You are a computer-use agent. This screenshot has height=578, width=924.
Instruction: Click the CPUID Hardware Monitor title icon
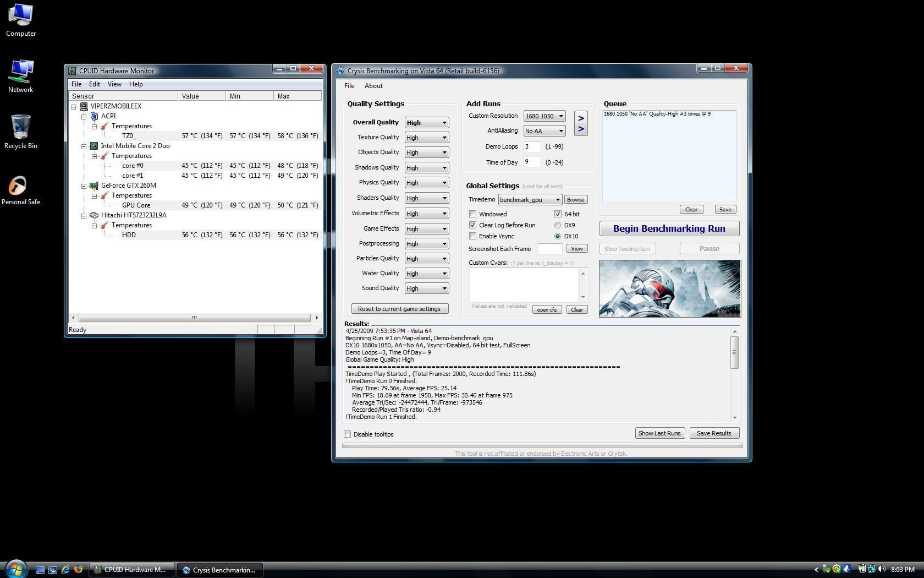click(72, 70)
